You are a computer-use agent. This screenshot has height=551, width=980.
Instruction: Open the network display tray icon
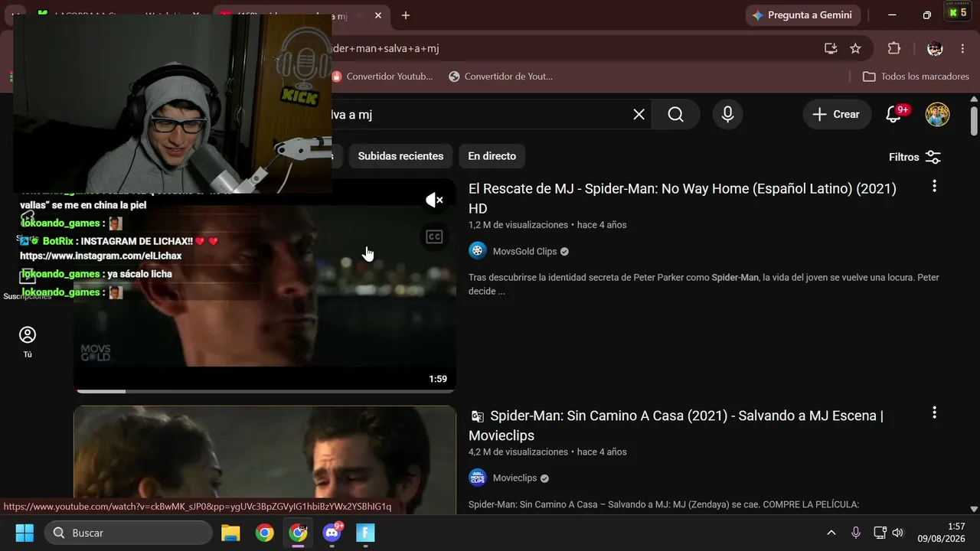pyautogui.click(x=880, y=533)
